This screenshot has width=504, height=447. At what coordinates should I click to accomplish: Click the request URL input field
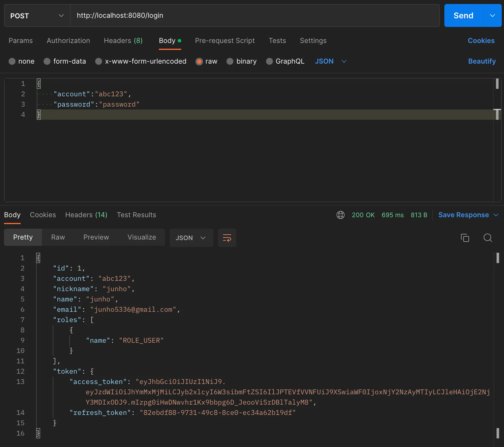[255, 15]
